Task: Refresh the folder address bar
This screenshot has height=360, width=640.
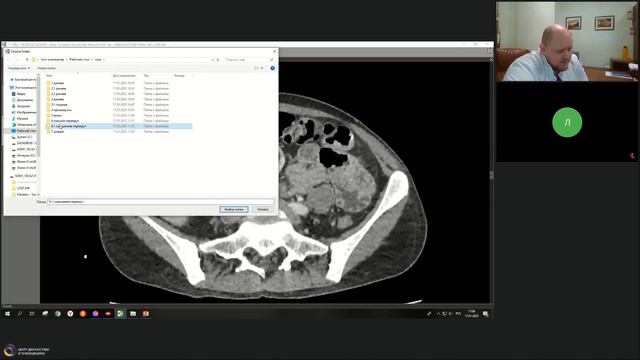Action: point(218,60)
